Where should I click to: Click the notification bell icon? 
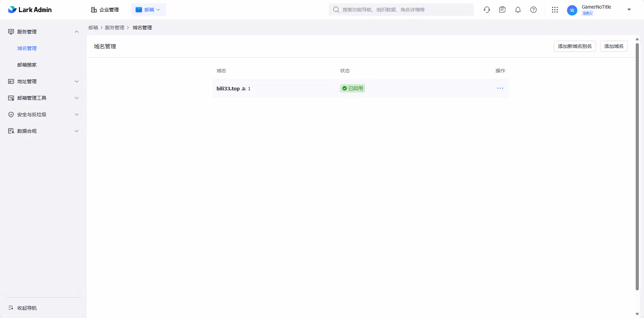click(518, 10)
